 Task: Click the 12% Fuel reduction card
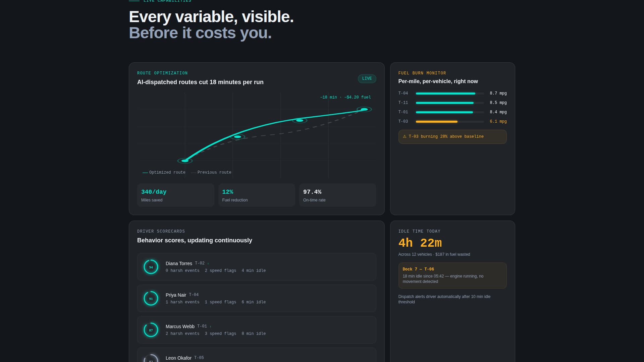(x=257, y=195)
